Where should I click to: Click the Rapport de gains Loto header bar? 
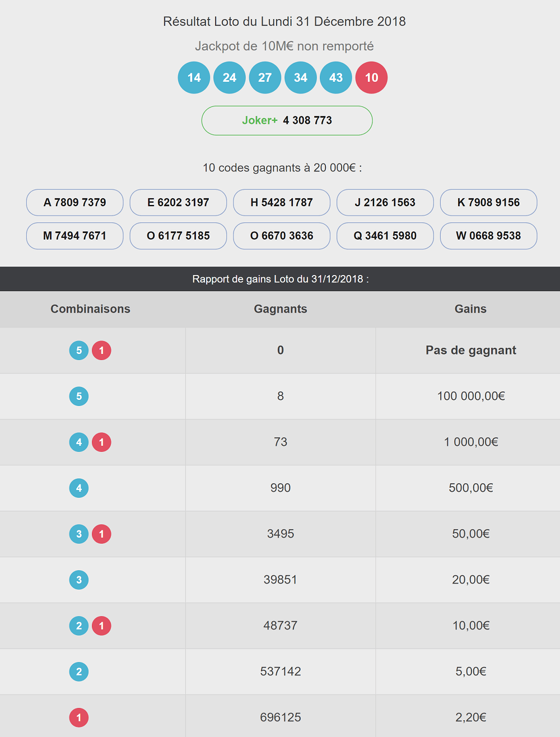point(280,279)
